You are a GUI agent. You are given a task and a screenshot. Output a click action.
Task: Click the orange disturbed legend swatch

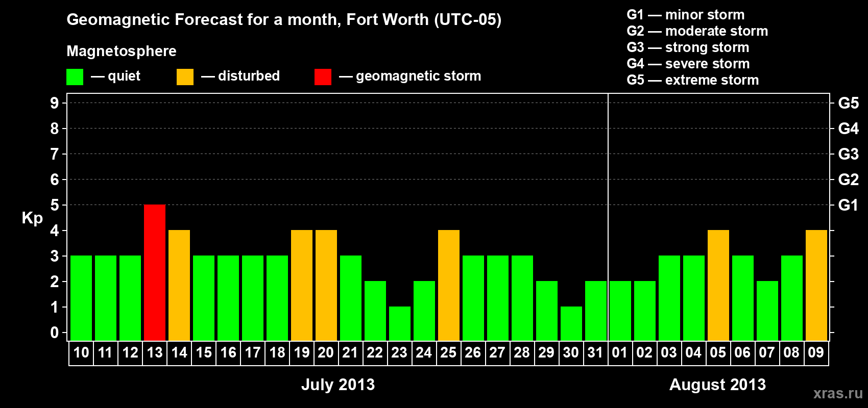tap(185, 77)
